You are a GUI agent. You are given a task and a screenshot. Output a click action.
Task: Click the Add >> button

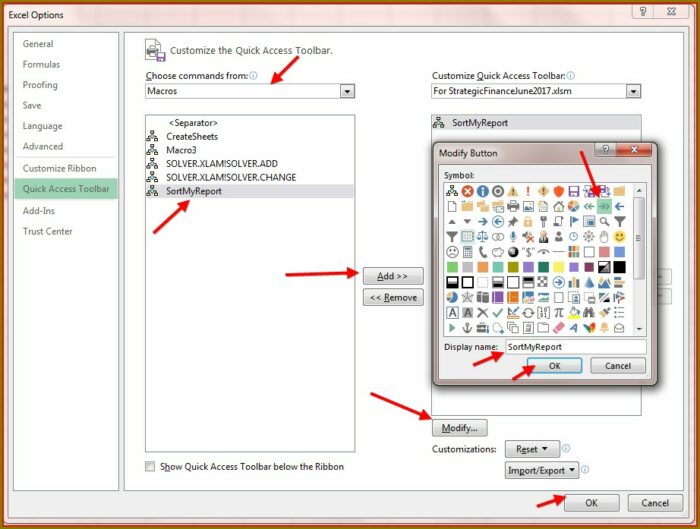(393, 276)
